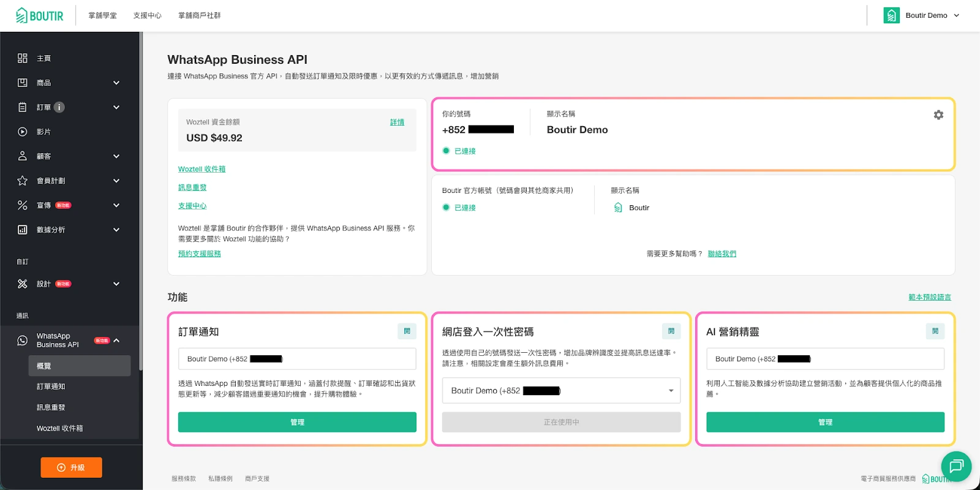Open the 詳情 balance details link
Screen dimensions: 980x490
coord(397,123)
